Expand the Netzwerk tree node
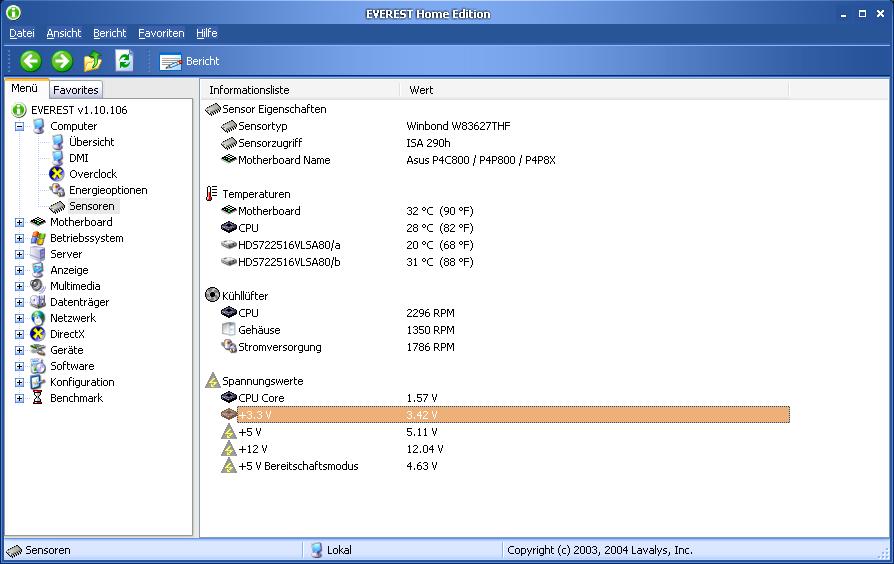 point(19,318)
